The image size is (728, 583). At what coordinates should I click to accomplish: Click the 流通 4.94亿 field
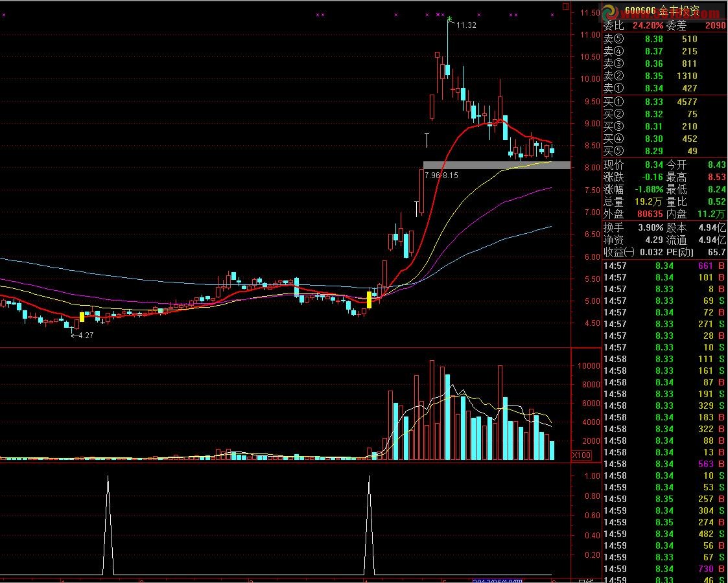click(x=696, y=240)
